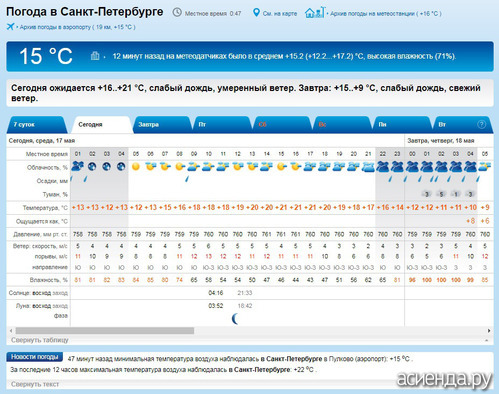Click the horizontal scrollbar thumb under table
This screenshot has height=394, width=499.
[105, 331]
